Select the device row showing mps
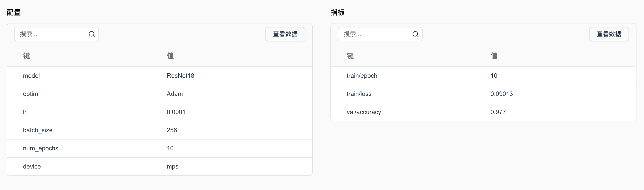The height and width of the screenshot is (190, 644). tap(159, 167)
